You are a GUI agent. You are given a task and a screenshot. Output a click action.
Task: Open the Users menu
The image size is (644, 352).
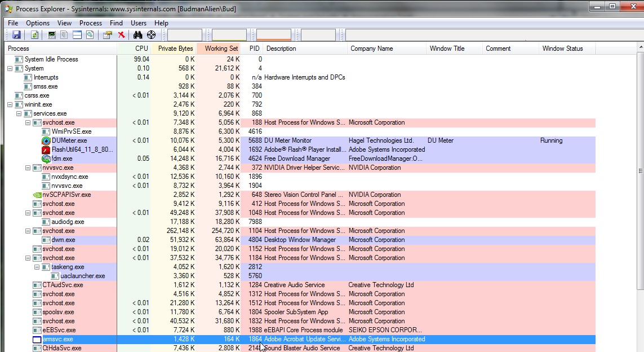(139, 23)
